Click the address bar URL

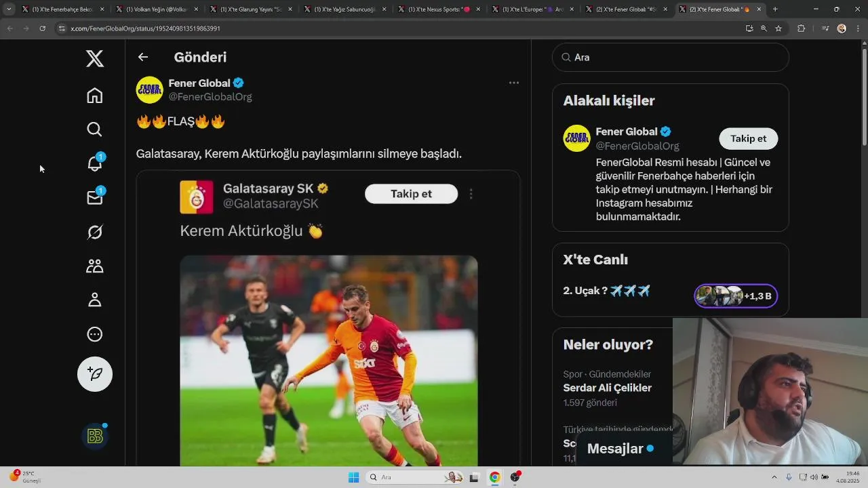pyautogui.click(x=145, y=28)
